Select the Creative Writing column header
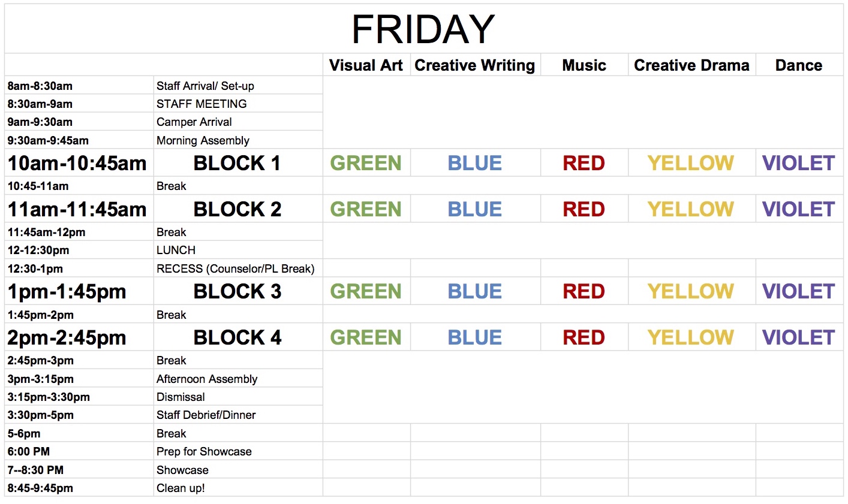 click(475, 65)
